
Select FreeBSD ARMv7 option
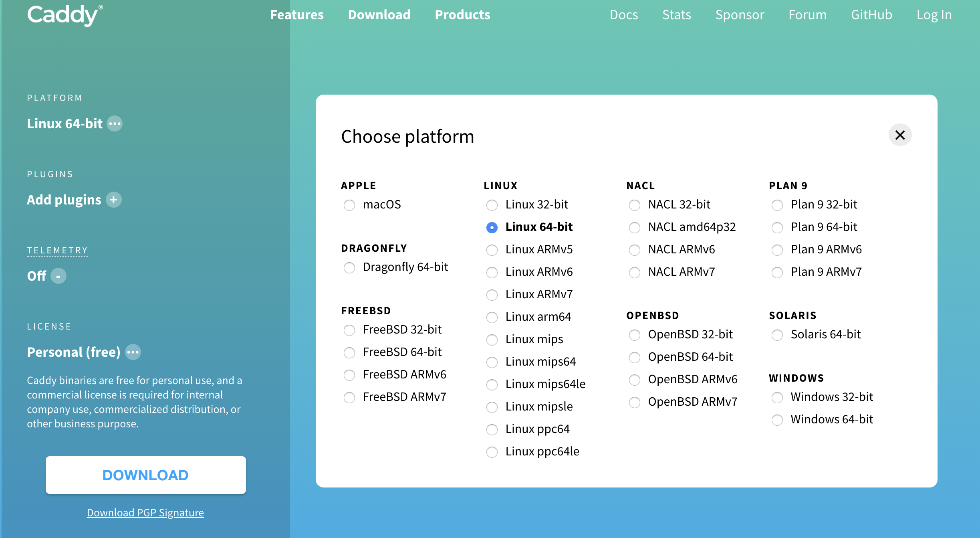(x=349, y=397)
